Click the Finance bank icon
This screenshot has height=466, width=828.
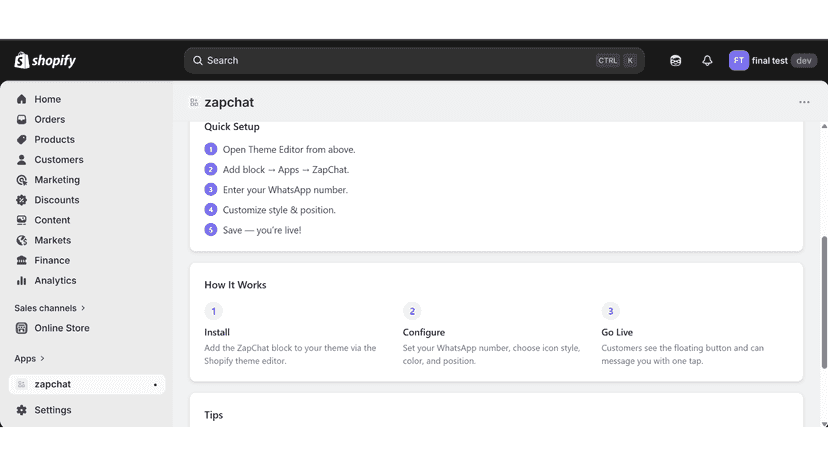click(x=22, y=260)
